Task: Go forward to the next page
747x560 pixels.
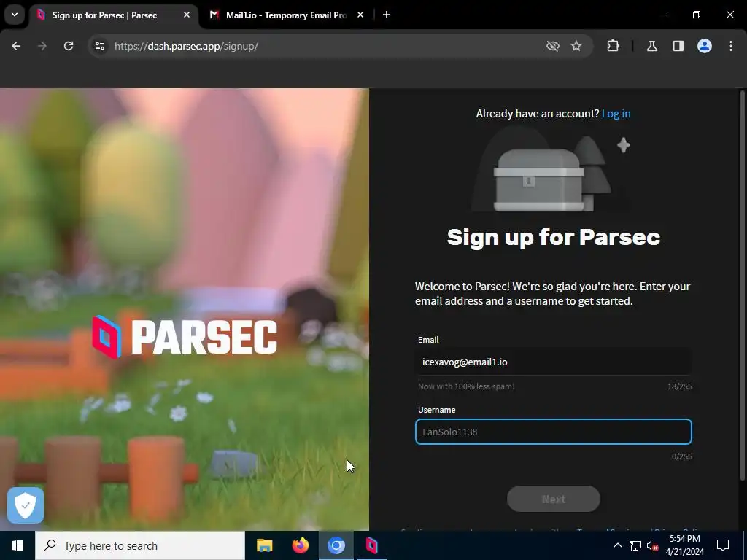Action: point(42,46)
